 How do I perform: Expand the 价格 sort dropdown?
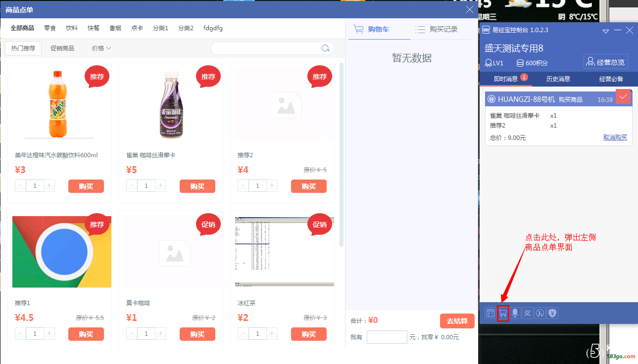click(x=101, y=48)
